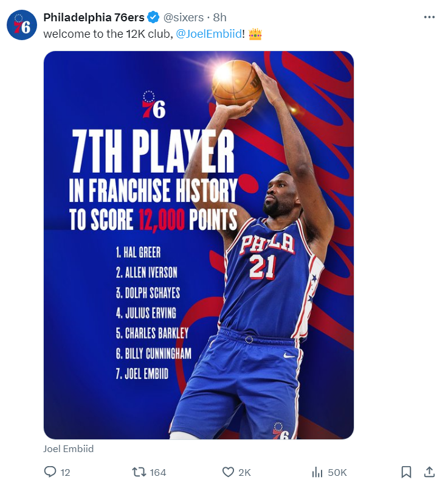
Task: Open the @JoelEmbiid mention
Action: [208, 33]
